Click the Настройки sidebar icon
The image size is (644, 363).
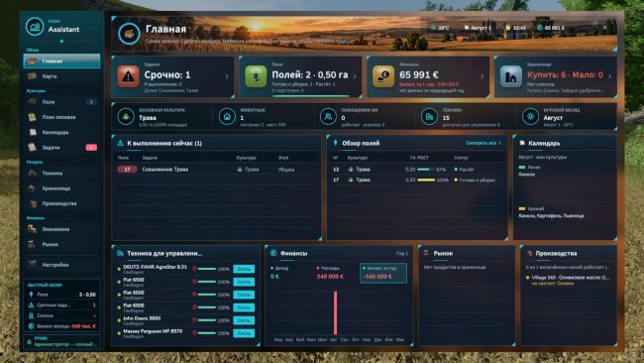click(32, 265)
